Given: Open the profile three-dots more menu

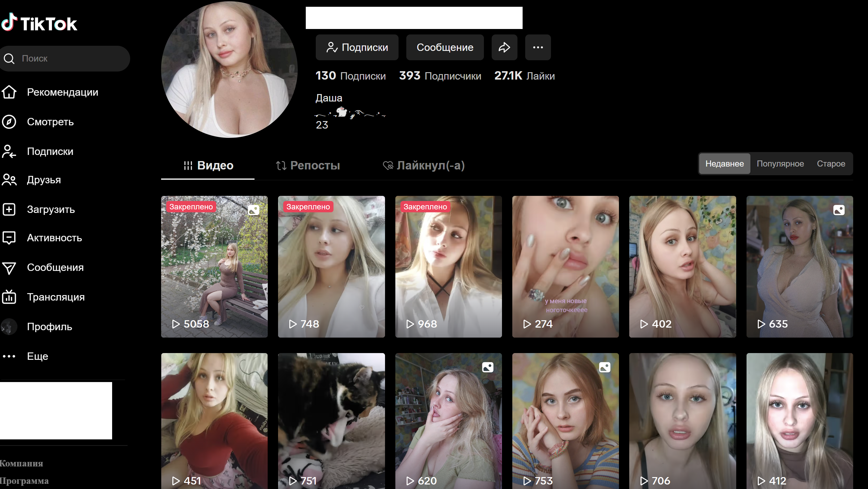Looking at the screenshot, I should point(538,47).
